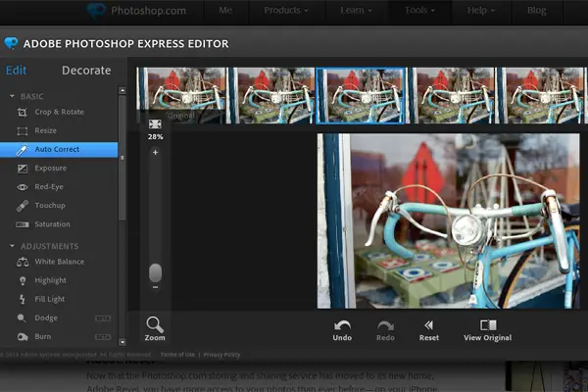The image size is (588, 392).
Task: Select the second auto-correct thumbnail
Action: [x=271, y=95]
